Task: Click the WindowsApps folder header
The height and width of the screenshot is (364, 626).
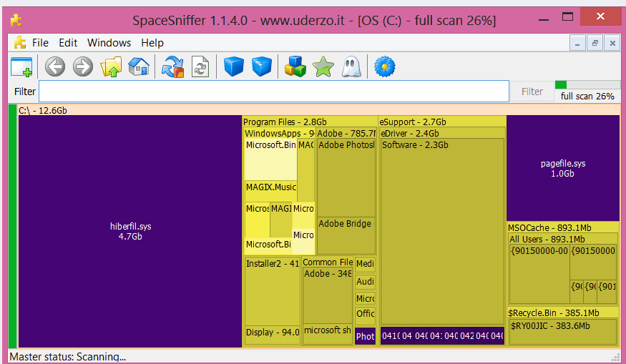Action: point(280,133)
